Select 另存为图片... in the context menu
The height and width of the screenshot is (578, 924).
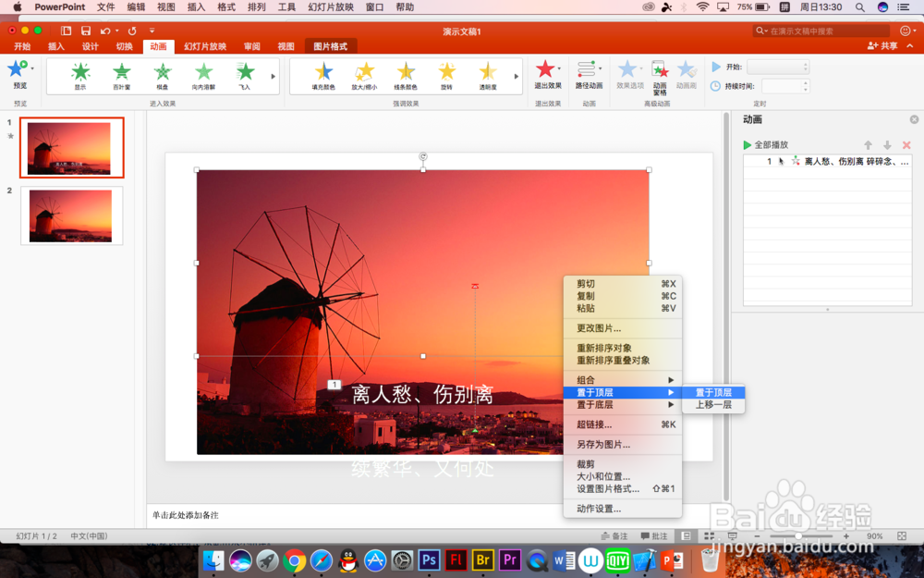tap(622, 444)
